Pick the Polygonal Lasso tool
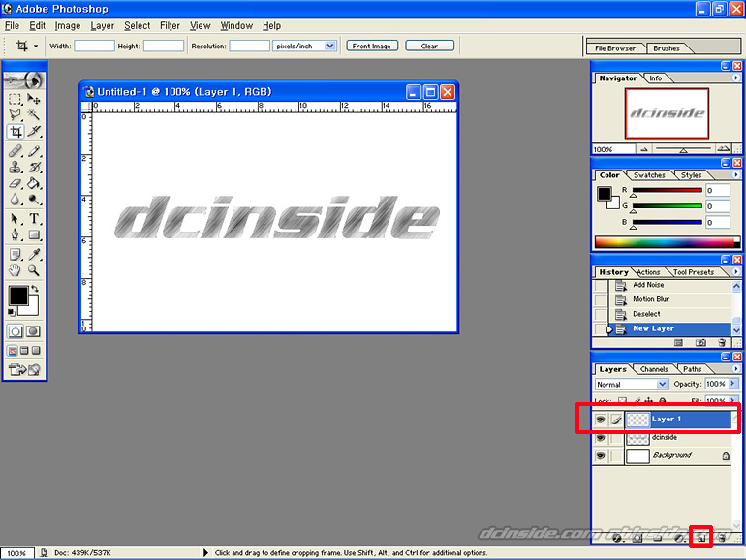746x560 pixels. pyautogui.click(x=16, y=114)
